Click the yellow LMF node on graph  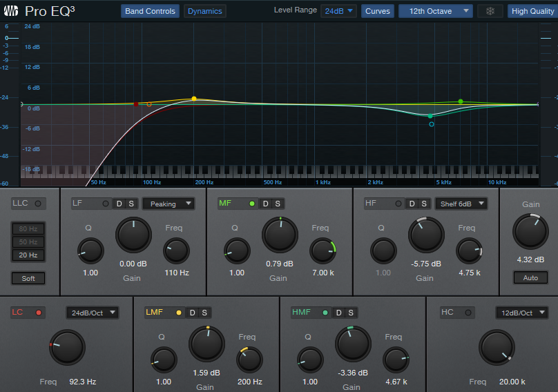point(194,99)
